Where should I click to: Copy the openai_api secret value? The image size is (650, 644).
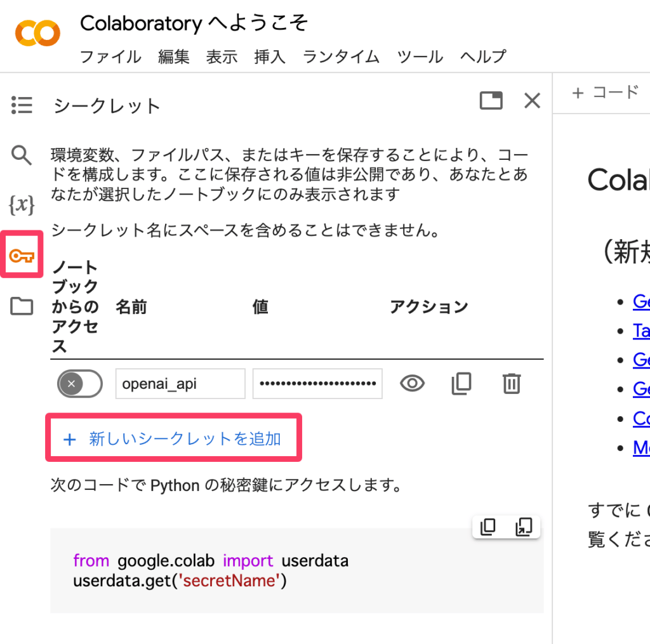coord(461,383)
